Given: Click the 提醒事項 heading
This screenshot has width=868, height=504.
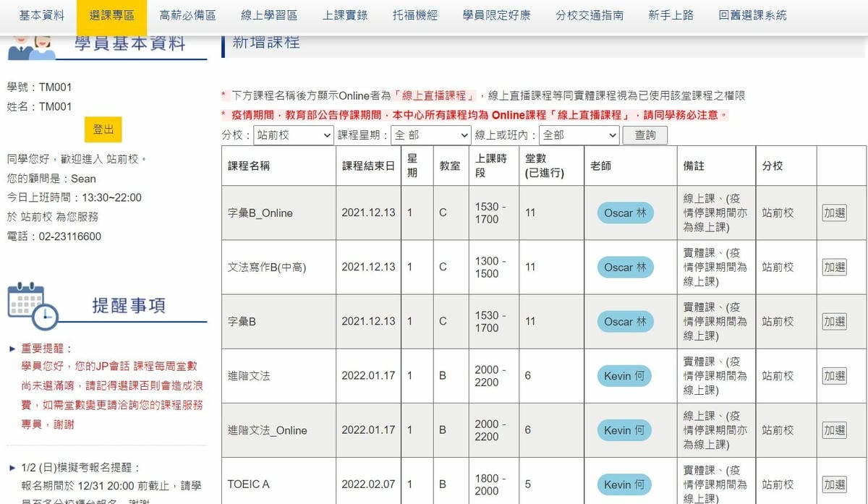Looking at the screenshot, I should pos(129,305).
